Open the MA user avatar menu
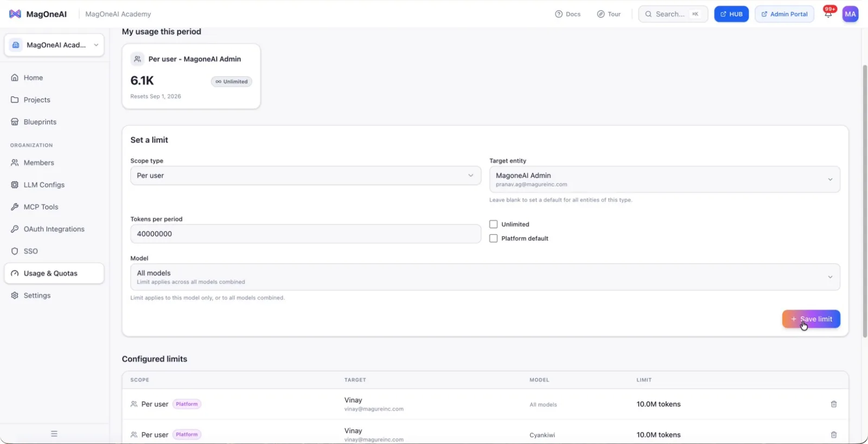The height and width of the screenshot is (444, 868). (x=850, y=14)
